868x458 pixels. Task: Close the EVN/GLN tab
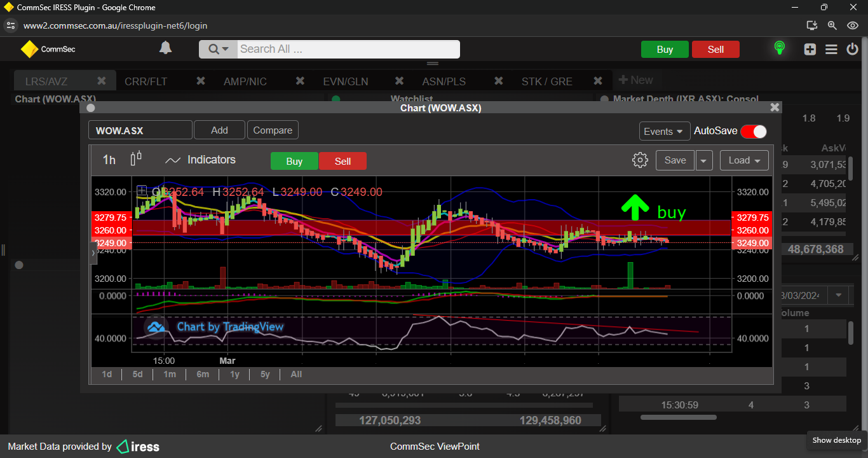click(x=399, y=81)
